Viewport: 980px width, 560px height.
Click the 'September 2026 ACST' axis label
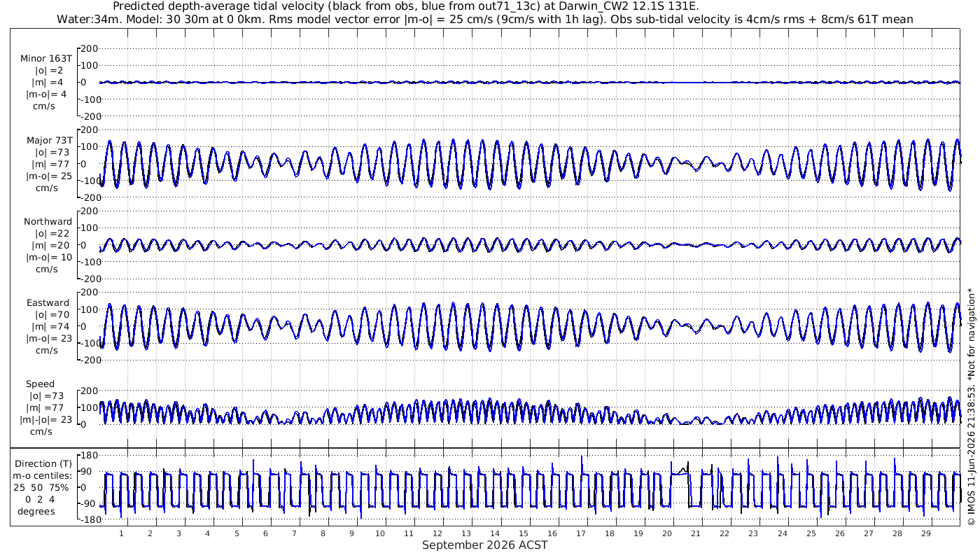[x=485, y=545]
